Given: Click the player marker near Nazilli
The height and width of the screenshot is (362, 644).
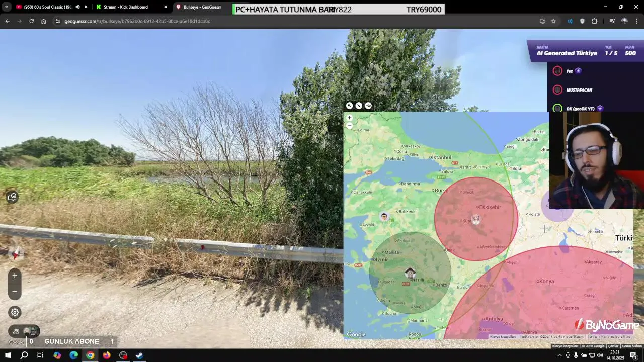Looking at the screenshot, I should [x=411, y=273].
